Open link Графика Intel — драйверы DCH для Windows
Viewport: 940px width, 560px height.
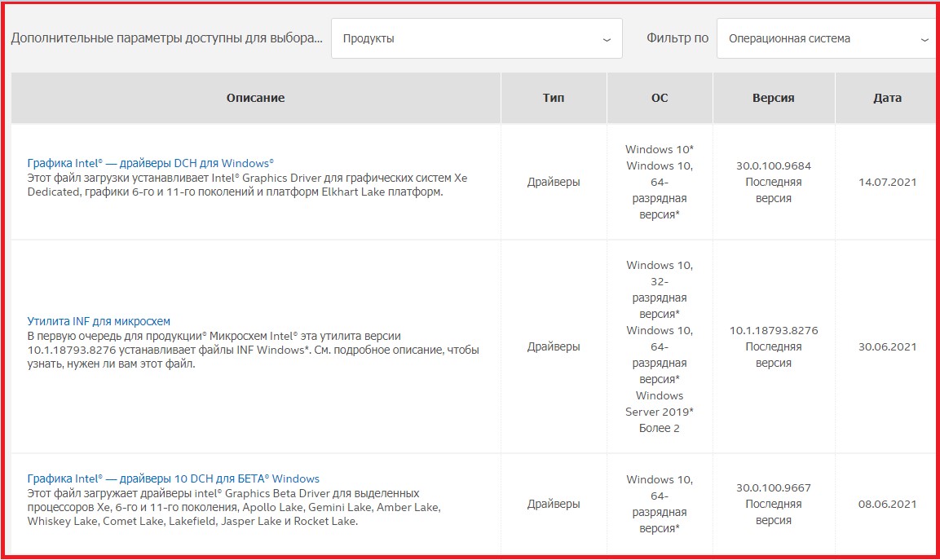pos(151,163)
